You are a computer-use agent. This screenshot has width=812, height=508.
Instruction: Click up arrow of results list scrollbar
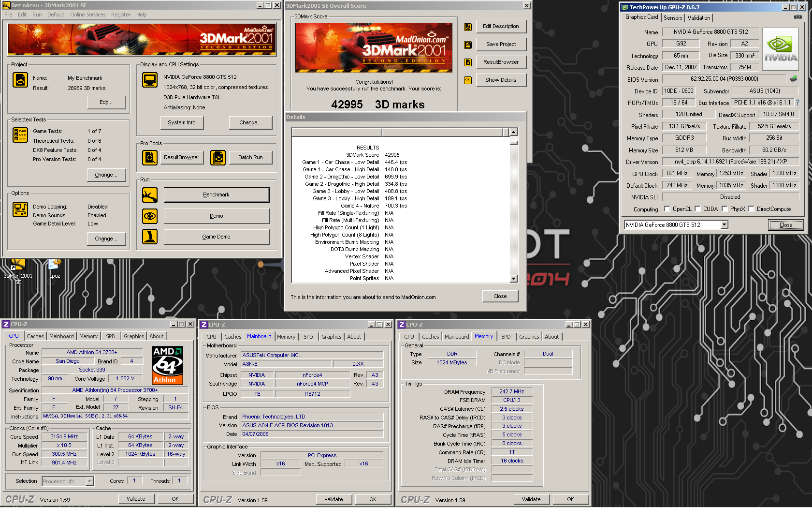(x=514, y=132)
